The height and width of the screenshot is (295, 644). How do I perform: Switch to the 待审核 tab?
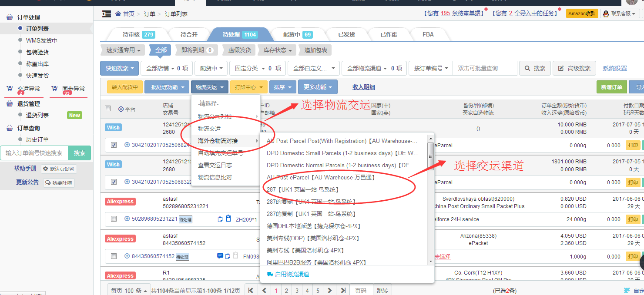click(x=138, y=34)
